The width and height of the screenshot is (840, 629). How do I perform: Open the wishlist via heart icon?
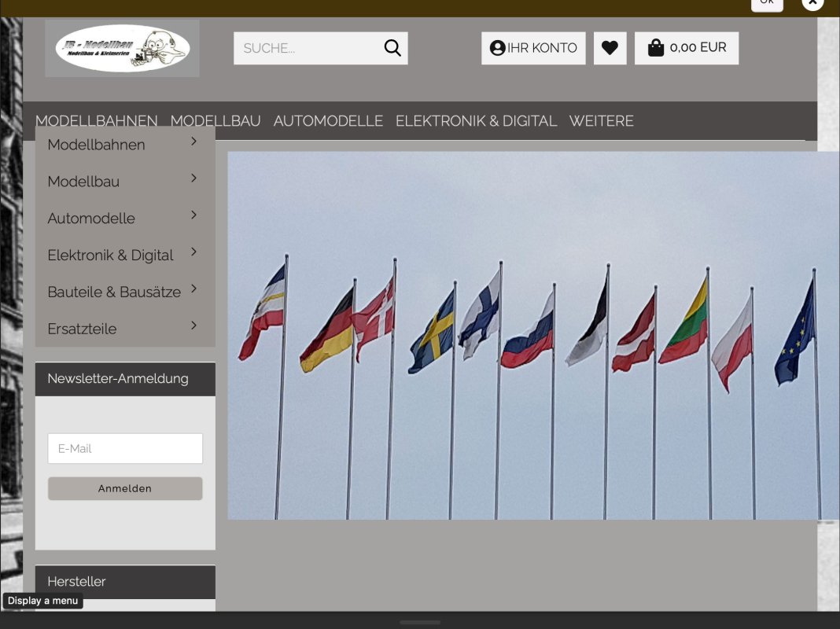(x=610, y=48)
